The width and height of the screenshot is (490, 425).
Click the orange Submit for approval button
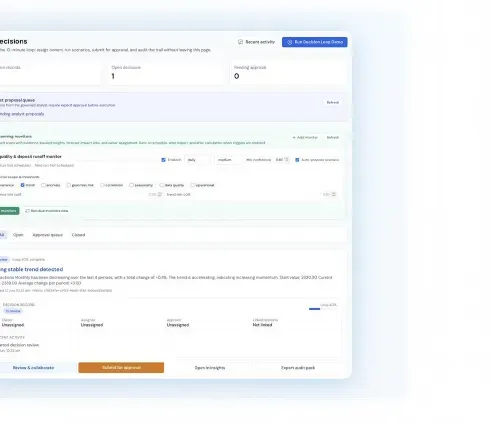(121, 368)
